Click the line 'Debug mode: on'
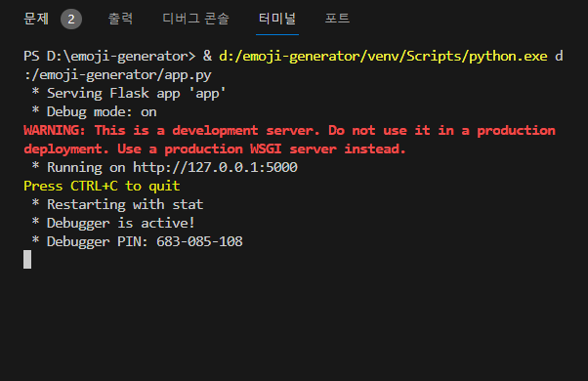The height and width of the screenshot is (381, 588). tap(102, 111)
